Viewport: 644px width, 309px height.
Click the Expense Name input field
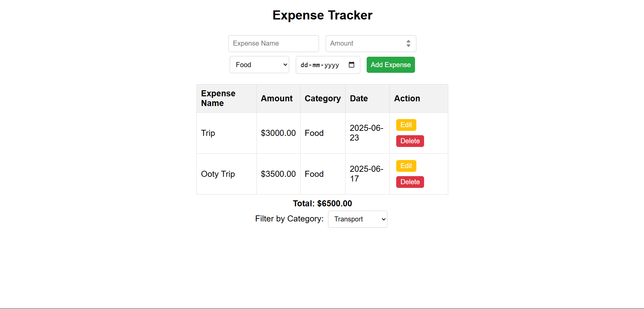pyautogui.click(x=273, y=44)
